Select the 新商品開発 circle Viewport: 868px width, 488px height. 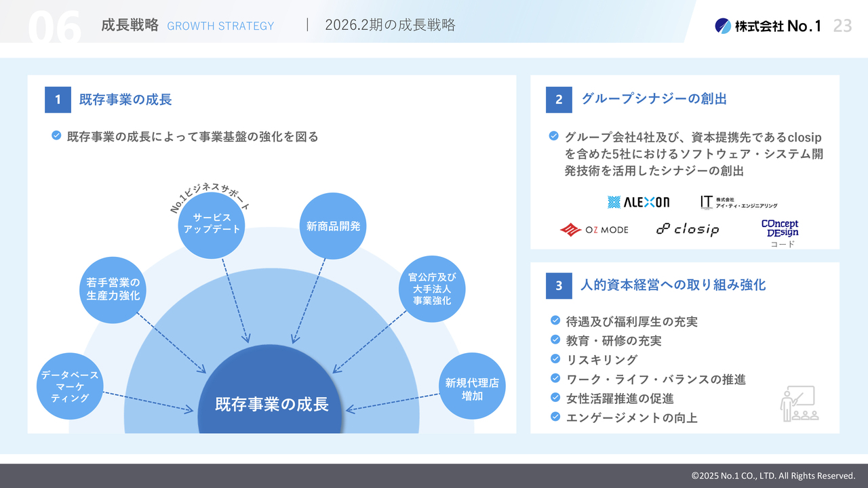[x=333, y=226]
